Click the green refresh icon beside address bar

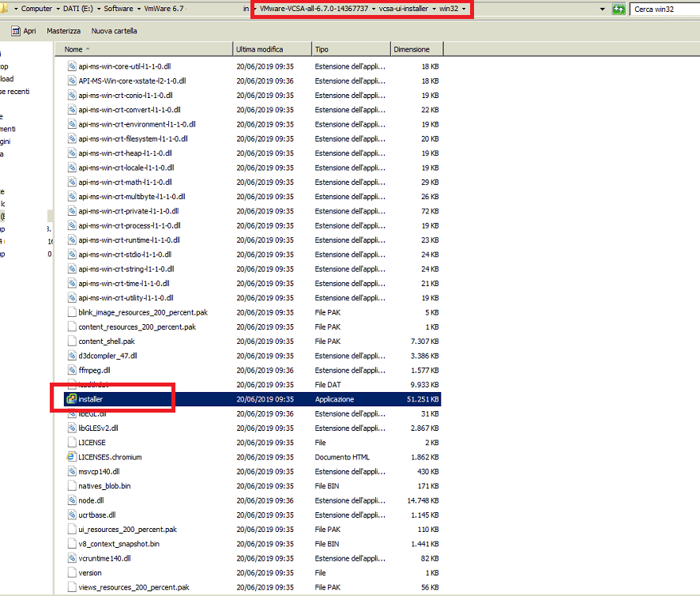coord(619,9)
